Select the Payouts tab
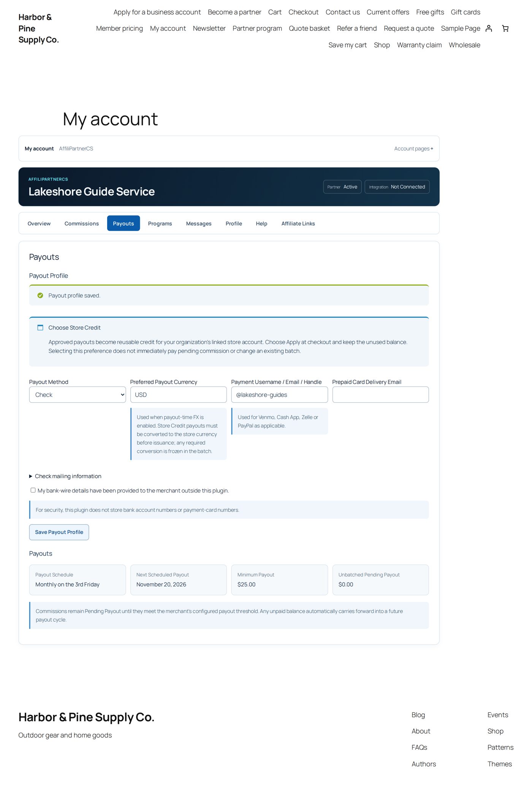 123,223
